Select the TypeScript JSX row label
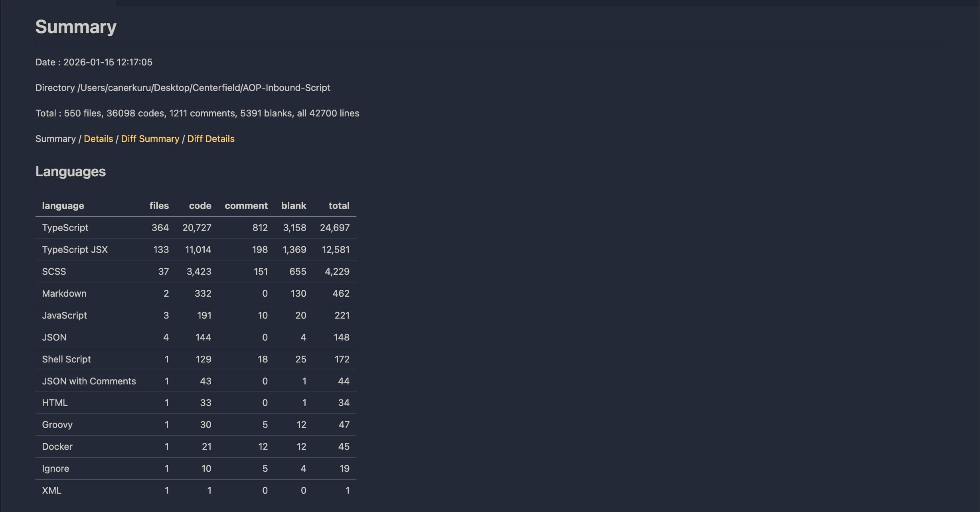This screenshot has height=512, width=980. pyautogui.click(x=75, y=250)
